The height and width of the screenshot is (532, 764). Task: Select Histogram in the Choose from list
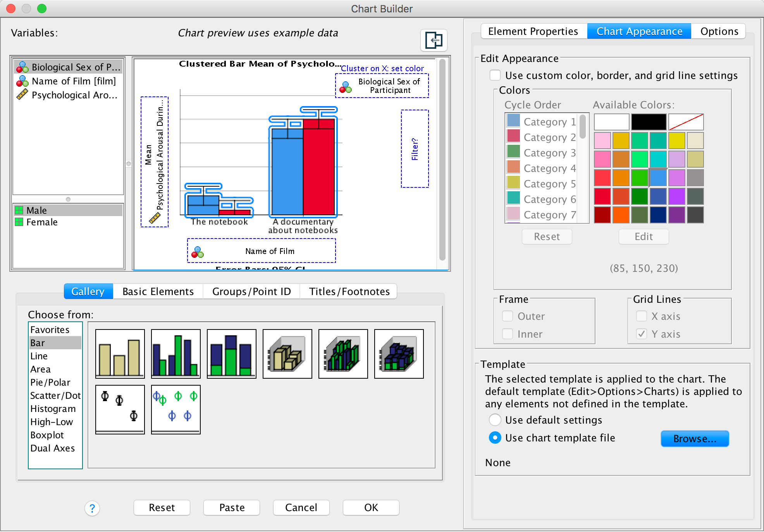tap(53, 408)
